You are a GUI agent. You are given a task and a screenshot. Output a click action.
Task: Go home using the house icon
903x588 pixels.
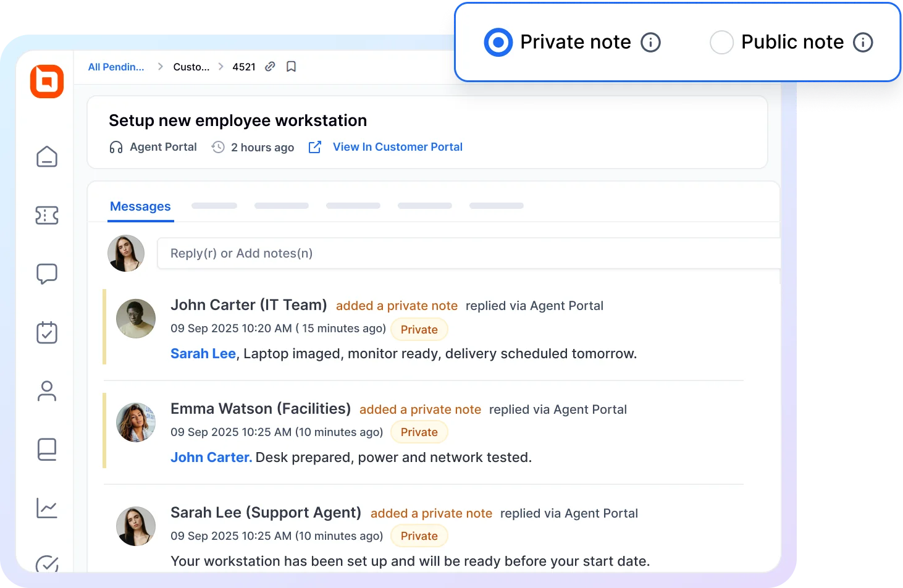(x=46, y=157)
